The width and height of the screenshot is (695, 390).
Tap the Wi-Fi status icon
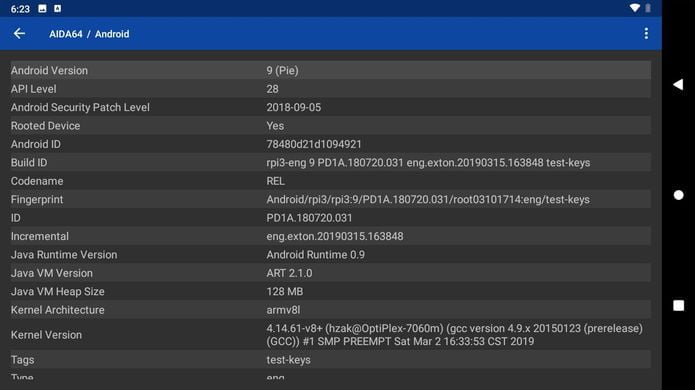635,8
